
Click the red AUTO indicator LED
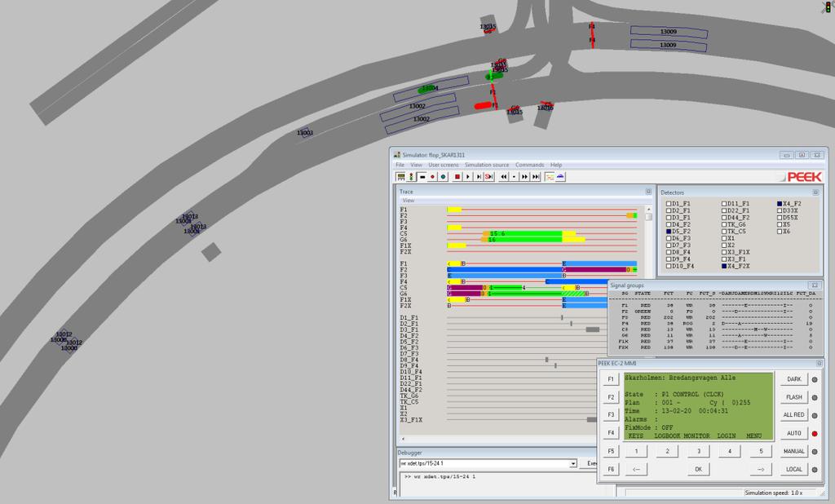click(815, 434)
